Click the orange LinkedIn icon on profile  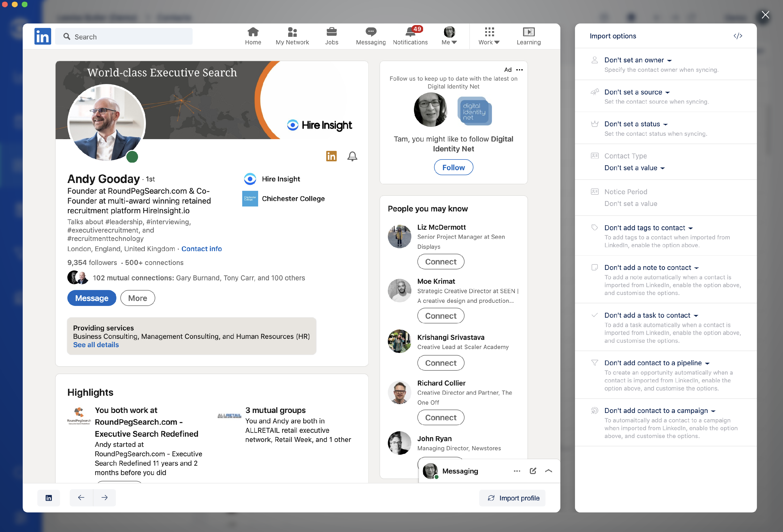click(x=331, y=156)
